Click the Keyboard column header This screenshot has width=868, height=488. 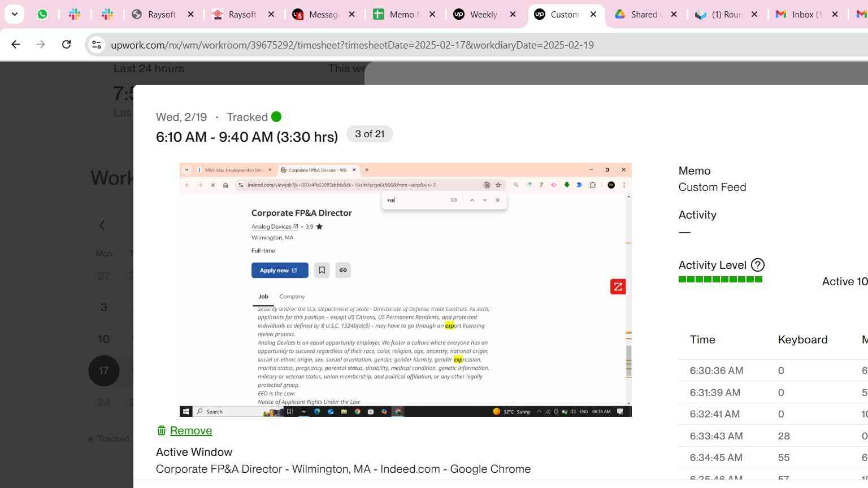point(802,339)
